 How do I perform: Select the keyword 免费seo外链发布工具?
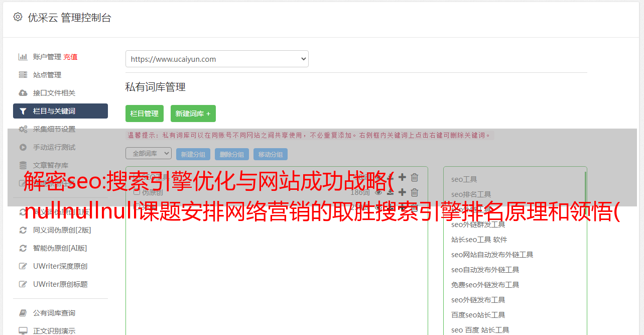485,285
